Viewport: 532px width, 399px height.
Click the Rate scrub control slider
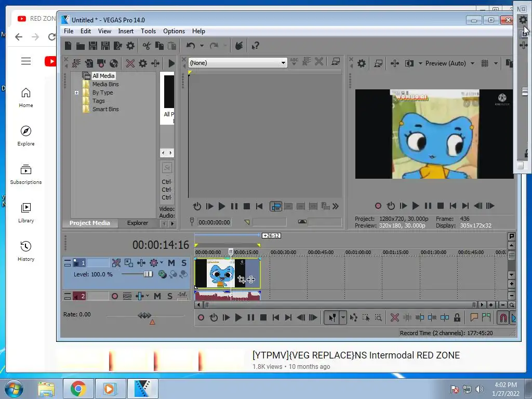click(x=144, y=315)
